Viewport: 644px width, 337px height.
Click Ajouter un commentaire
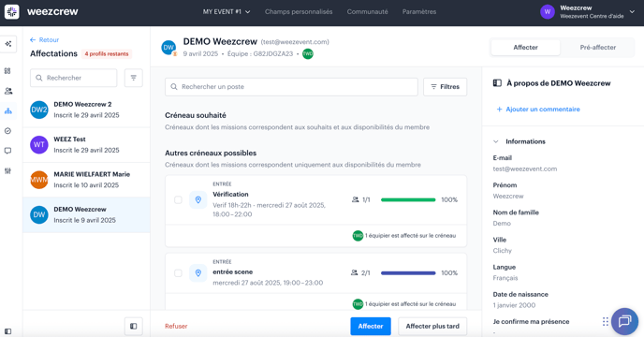point(538,110)
